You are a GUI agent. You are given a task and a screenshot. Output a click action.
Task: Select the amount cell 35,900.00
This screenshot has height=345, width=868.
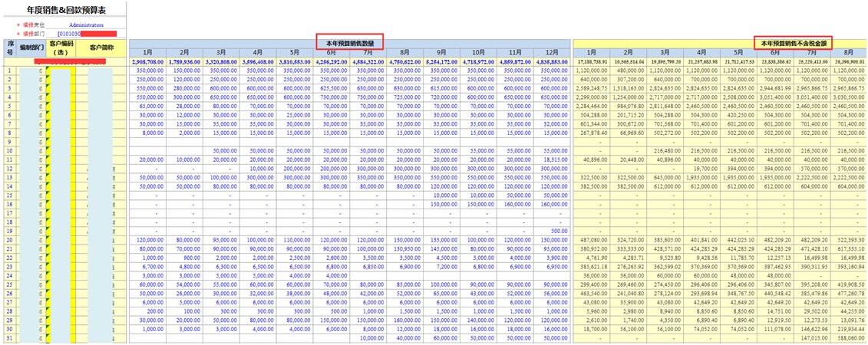click(x=629, y=301)
